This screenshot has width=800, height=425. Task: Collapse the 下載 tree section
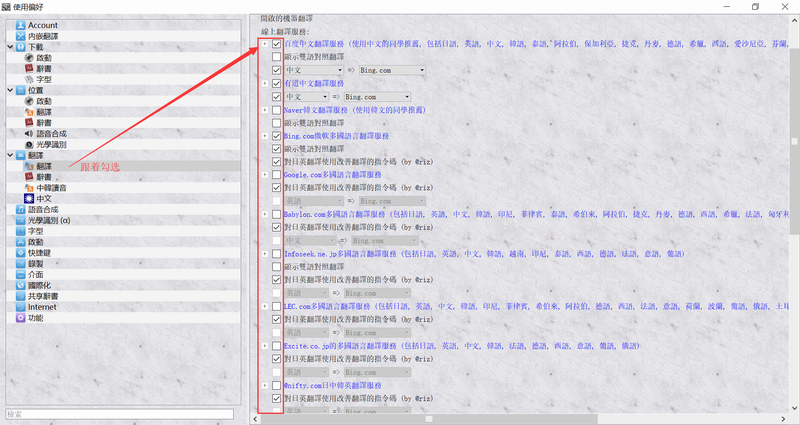pos(10,47)
